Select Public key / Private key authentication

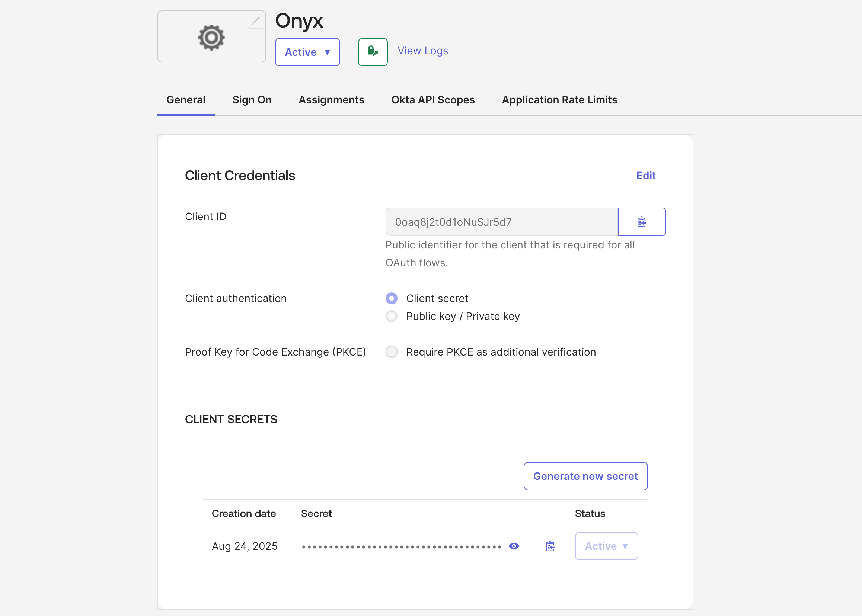tap(391, 316)
